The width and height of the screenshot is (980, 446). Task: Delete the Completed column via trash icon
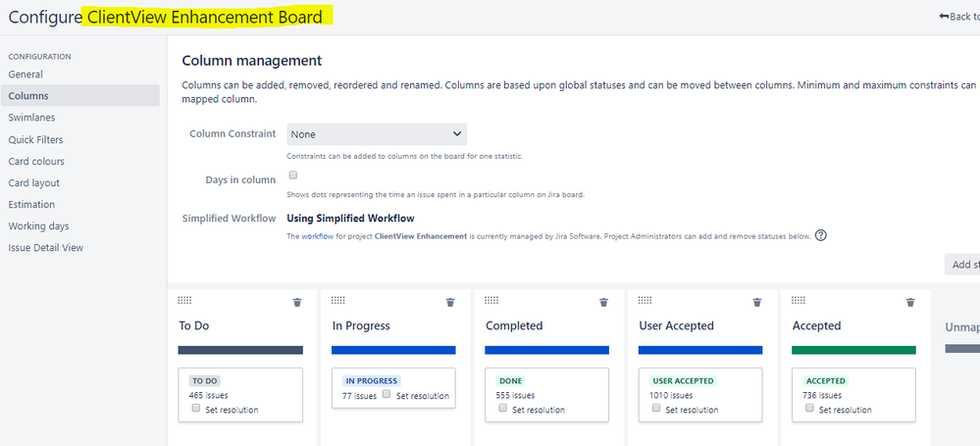(x=603, y=302)
